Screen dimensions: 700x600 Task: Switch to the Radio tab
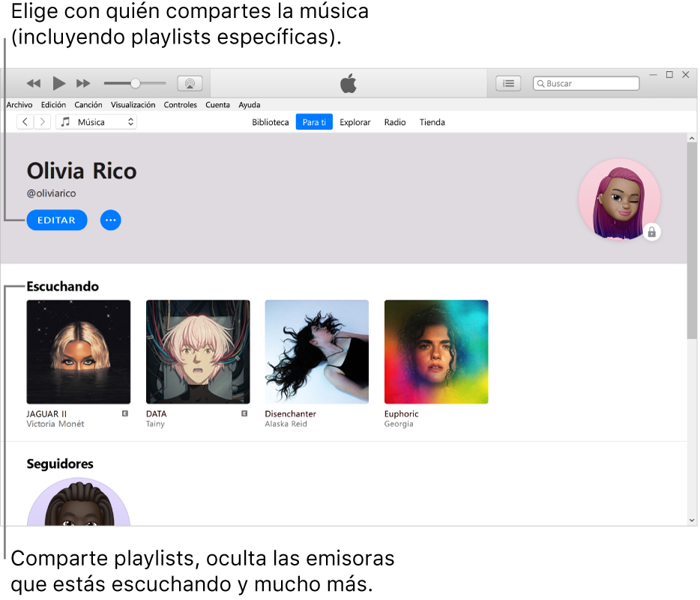[395, 121]
